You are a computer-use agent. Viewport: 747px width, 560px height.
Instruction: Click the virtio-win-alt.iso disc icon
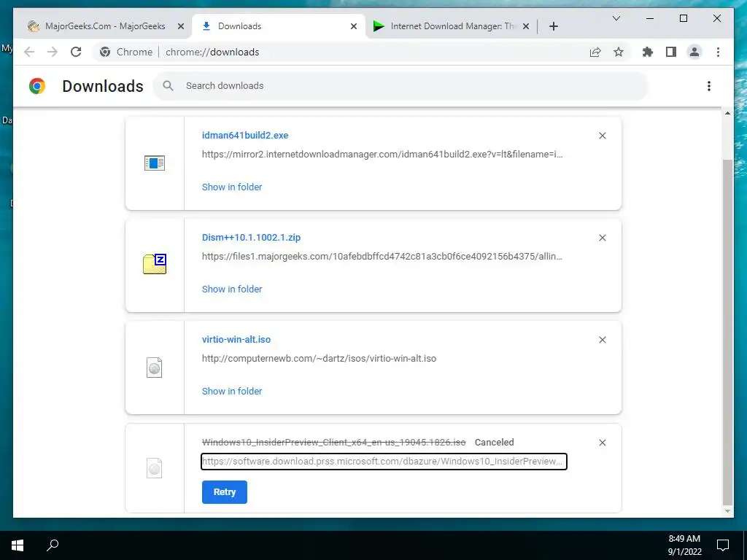155,367
